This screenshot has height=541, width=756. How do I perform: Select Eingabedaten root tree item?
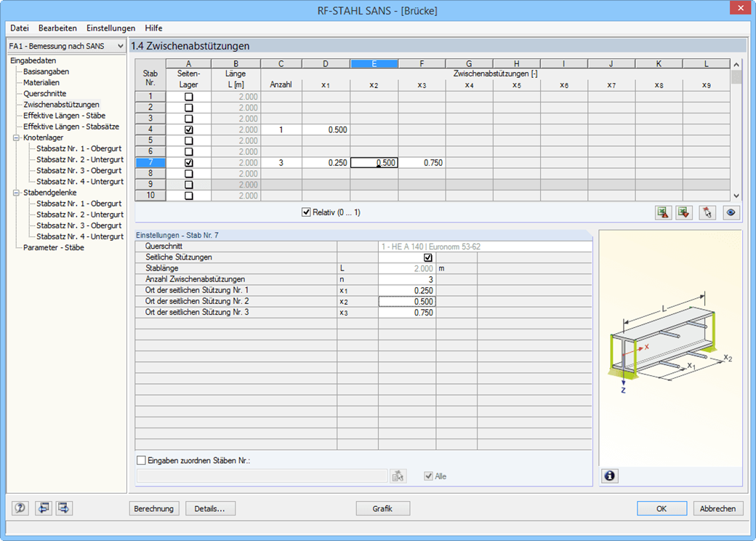pos(33,60)
